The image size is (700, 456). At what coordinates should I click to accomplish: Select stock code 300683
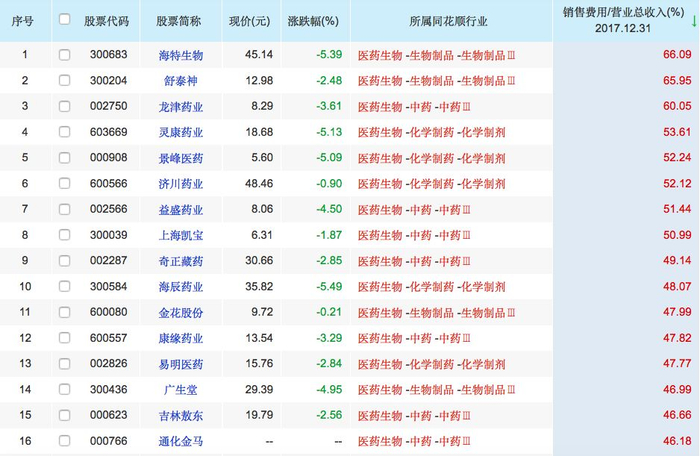point(108,54)
